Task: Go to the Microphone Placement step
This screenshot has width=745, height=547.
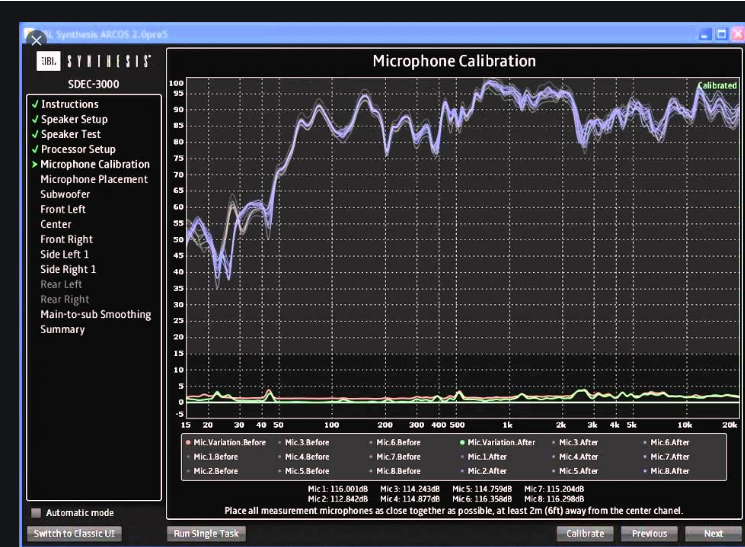Action: (x=93, y=179)
